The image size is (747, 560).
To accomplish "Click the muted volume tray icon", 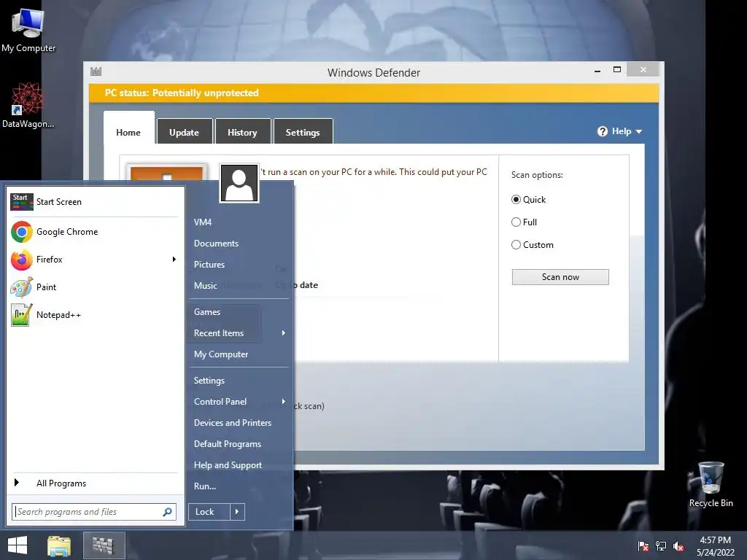I will [678, 545].
